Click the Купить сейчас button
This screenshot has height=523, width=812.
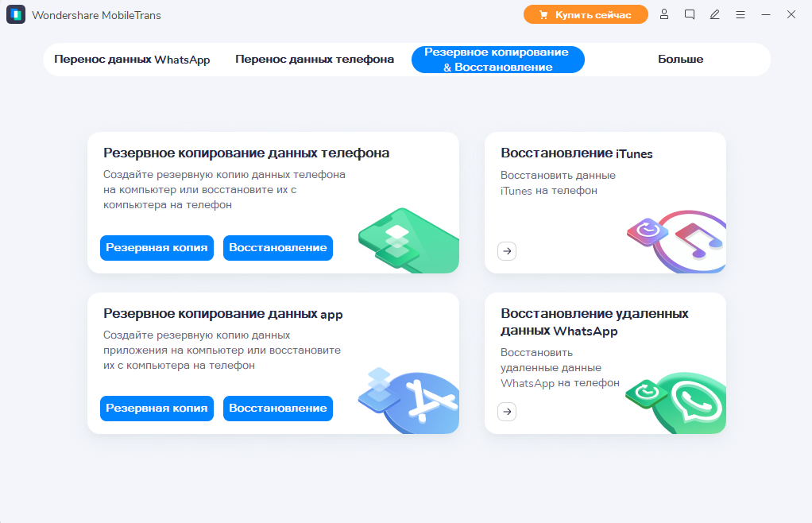[x=586, y=14]
